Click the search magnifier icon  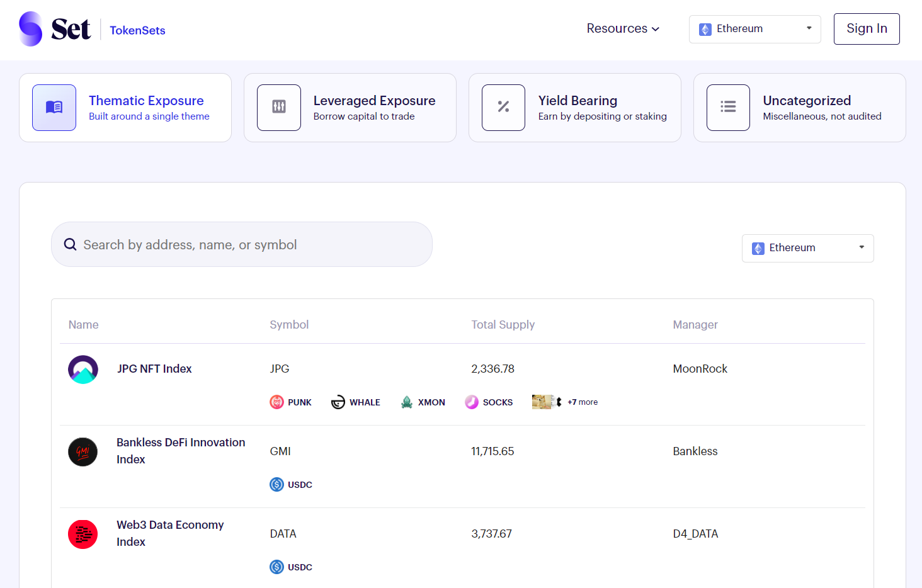tap(71, 244)
